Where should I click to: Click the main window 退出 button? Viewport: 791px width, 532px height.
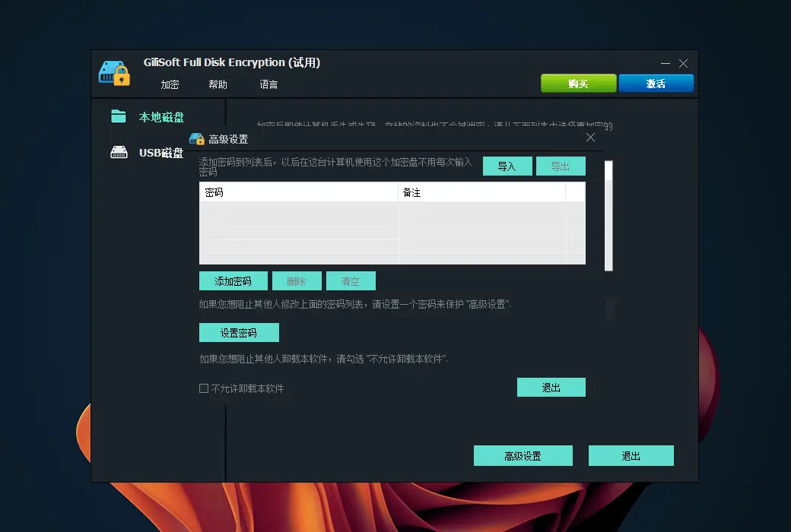[x=631, y=456]
